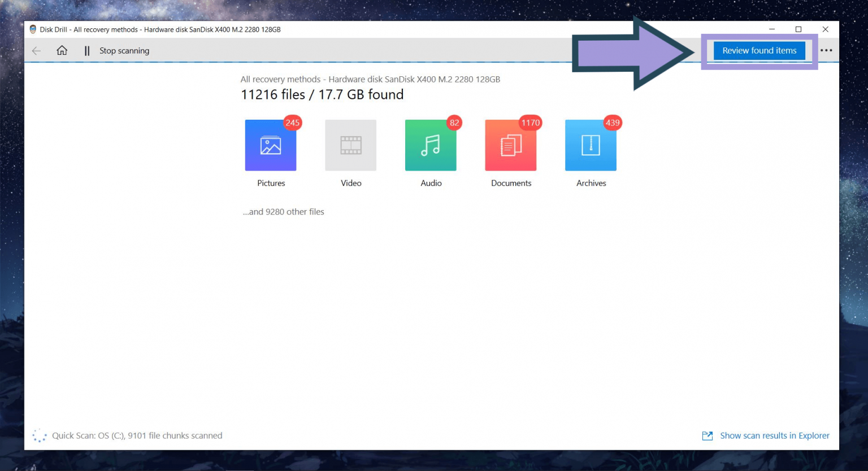This screenshot has height=471, width=868.
Task: Open Show scan results in Explorer
Action: click(x=775, y=435)
